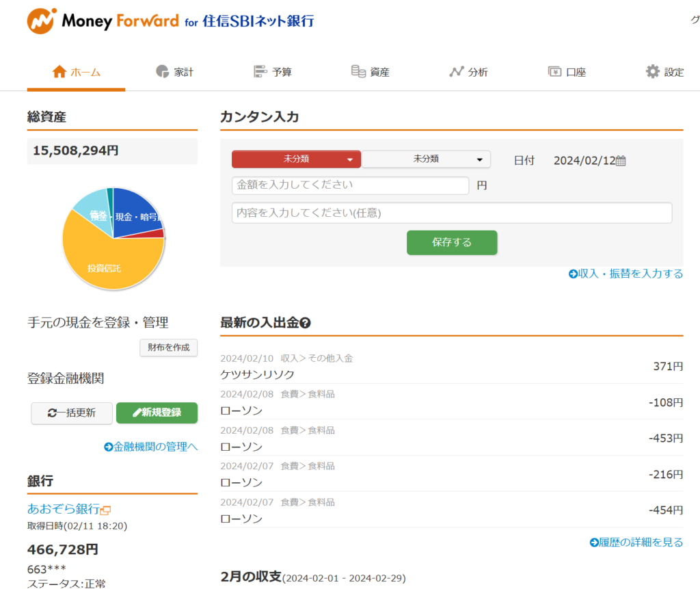Open the red 未分類 category dropdown

click(297, 159)
